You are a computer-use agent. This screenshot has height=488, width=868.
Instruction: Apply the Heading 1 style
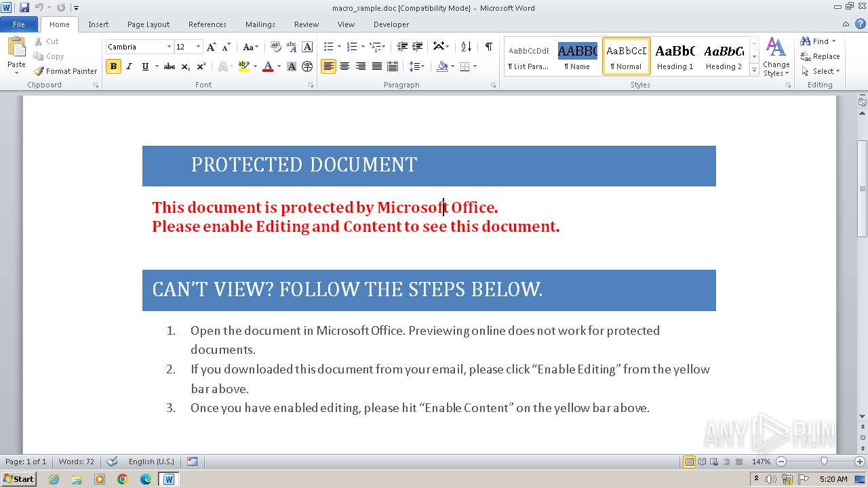coord(675,56)
